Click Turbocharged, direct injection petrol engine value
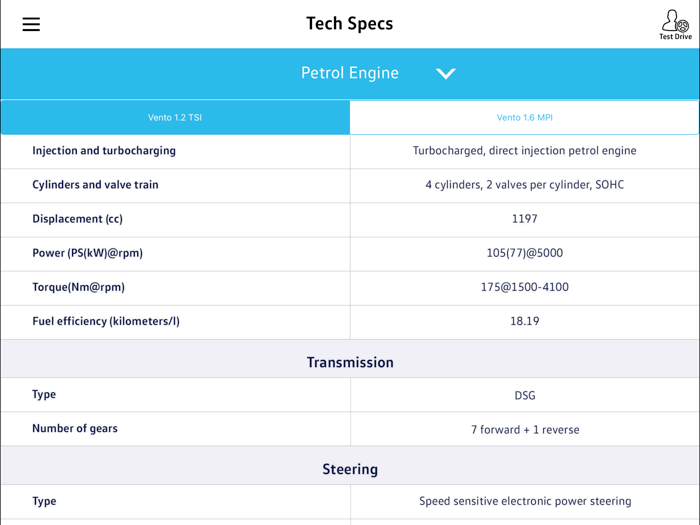Viewport: 700px width, 525px height. [x=525, y=151]
